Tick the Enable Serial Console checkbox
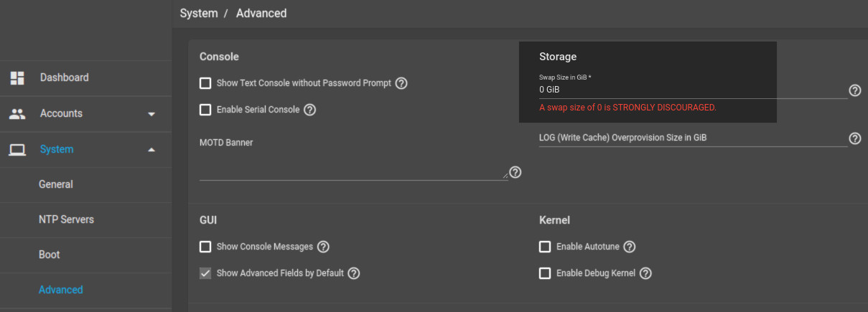Image resolution: width=868 pixels, height=312 pixels. (x=205, y=110)
